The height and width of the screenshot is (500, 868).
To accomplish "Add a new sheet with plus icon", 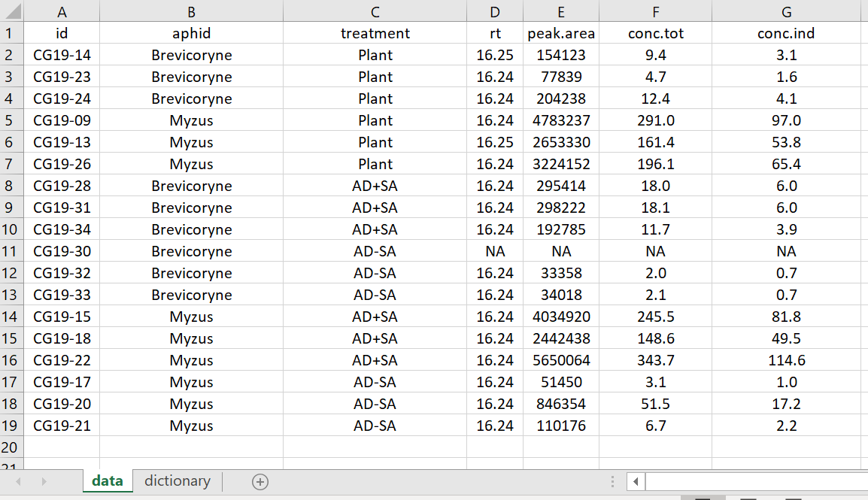I will [260, 482].
